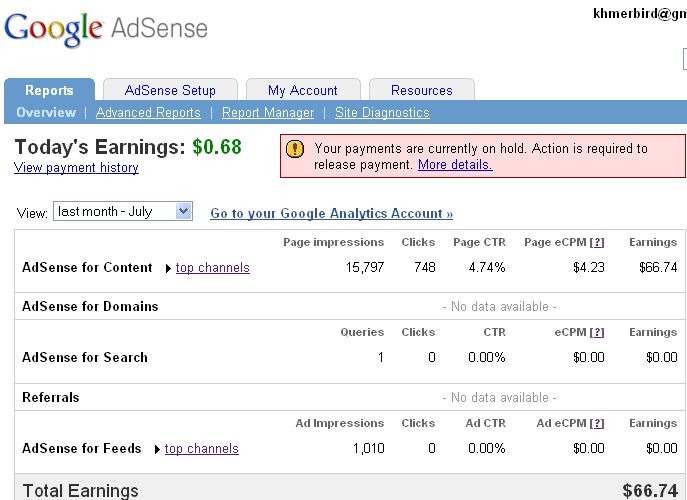Open the My Account tab

303,90
